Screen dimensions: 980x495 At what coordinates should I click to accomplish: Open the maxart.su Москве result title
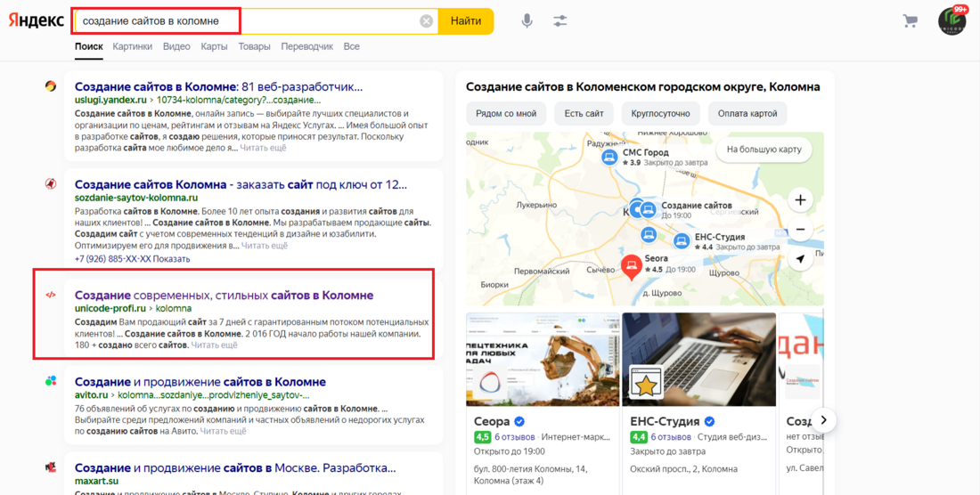pos(235,468)
